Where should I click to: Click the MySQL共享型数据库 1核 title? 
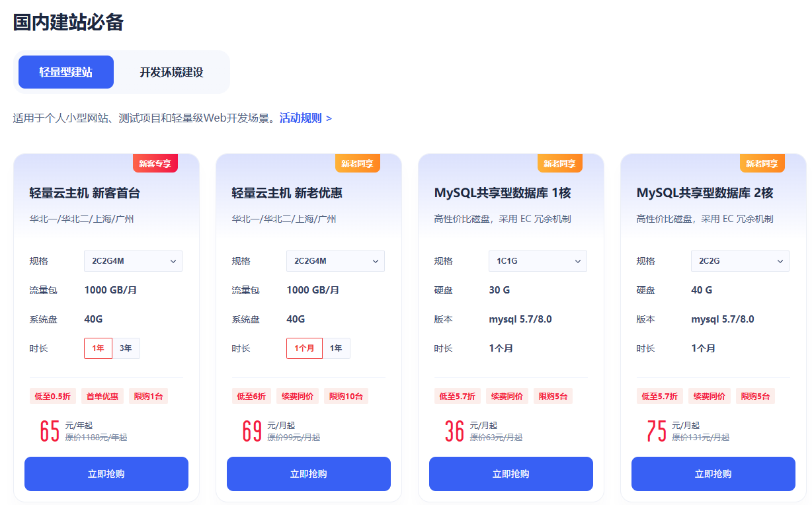pos(503,193)
